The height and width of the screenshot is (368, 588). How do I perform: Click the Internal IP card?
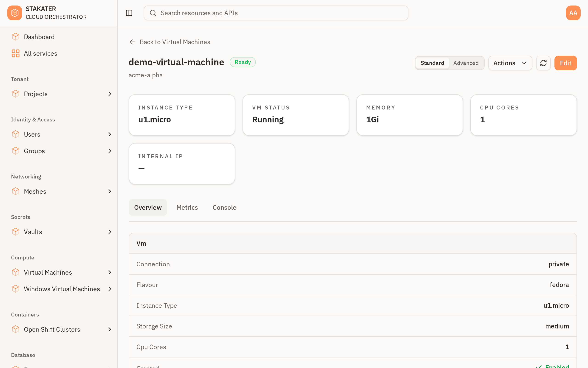pos(182,164)
